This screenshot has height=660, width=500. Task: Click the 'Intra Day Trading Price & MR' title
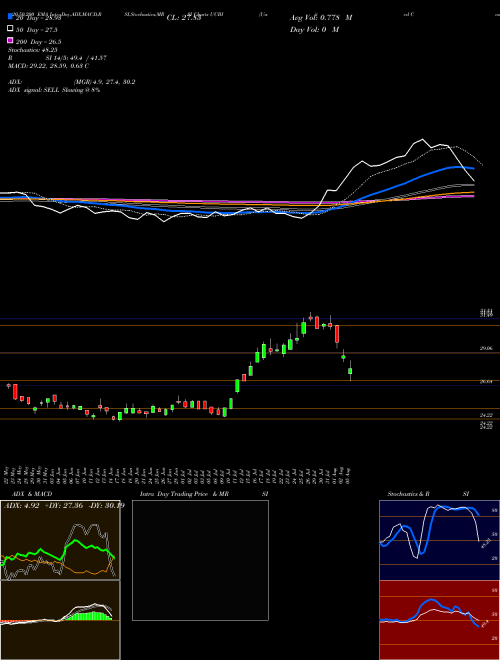(x=184, y=494)
